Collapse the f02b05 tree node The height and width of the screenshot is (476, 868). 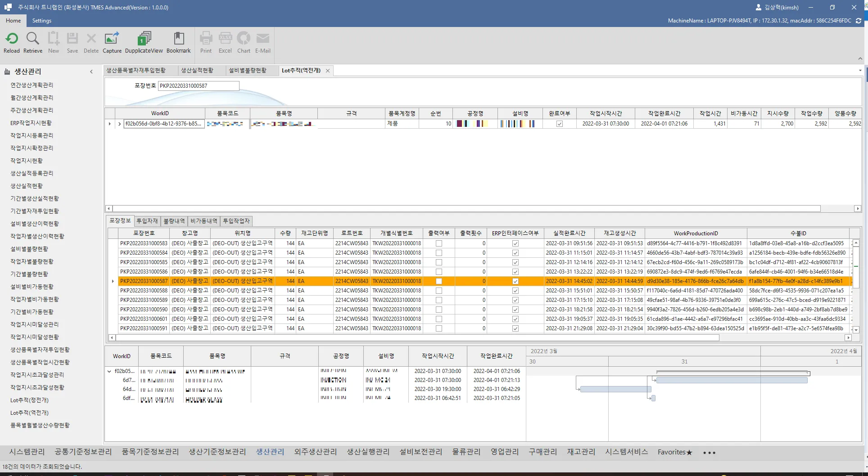click(x=109, y=372)
